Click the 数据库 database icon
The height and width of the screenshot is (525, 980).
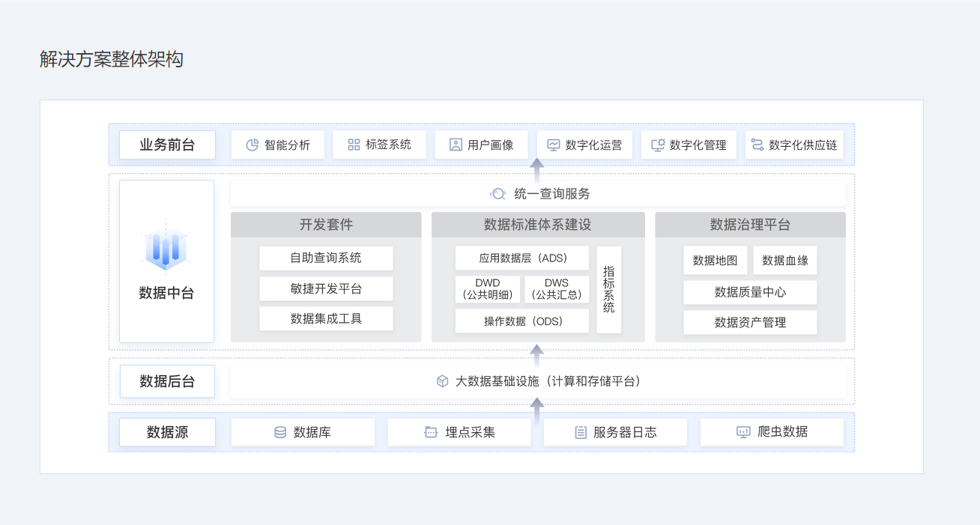(281, 431)
